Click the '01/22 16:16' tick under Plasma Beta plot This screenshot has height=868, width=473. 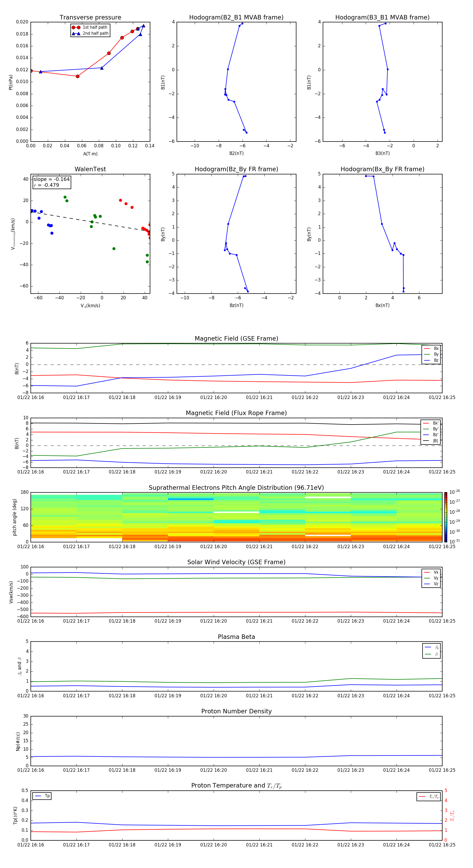pos(31,695)
